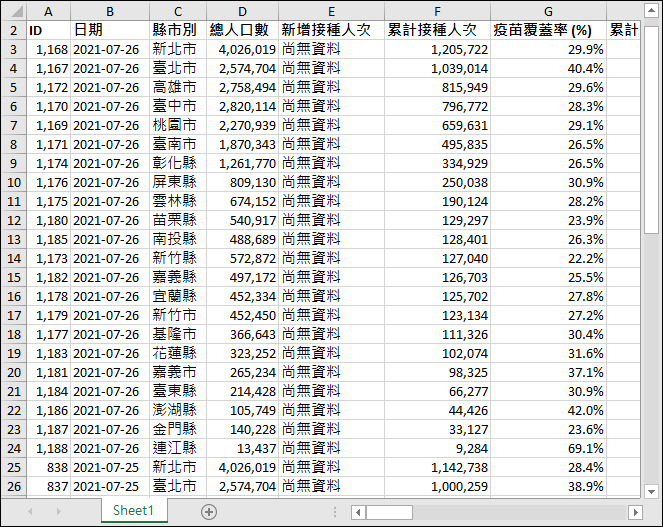Select population cell 572,872
Viewport: 663px width, 527px height.
pyautogui.click(x=243, y=258)
